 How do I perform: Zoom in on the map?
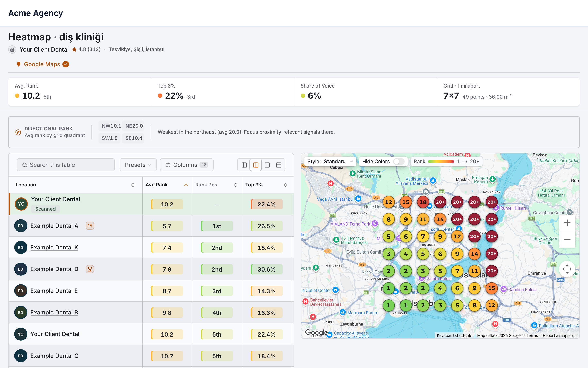[x=567, y=223]
